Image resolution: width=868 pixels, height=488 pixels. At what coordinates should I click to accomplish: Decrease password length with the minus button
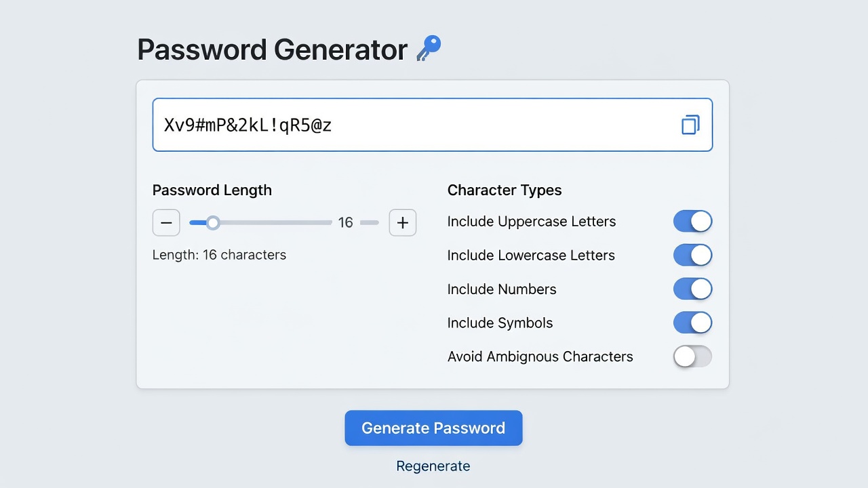tap(166, 222)
